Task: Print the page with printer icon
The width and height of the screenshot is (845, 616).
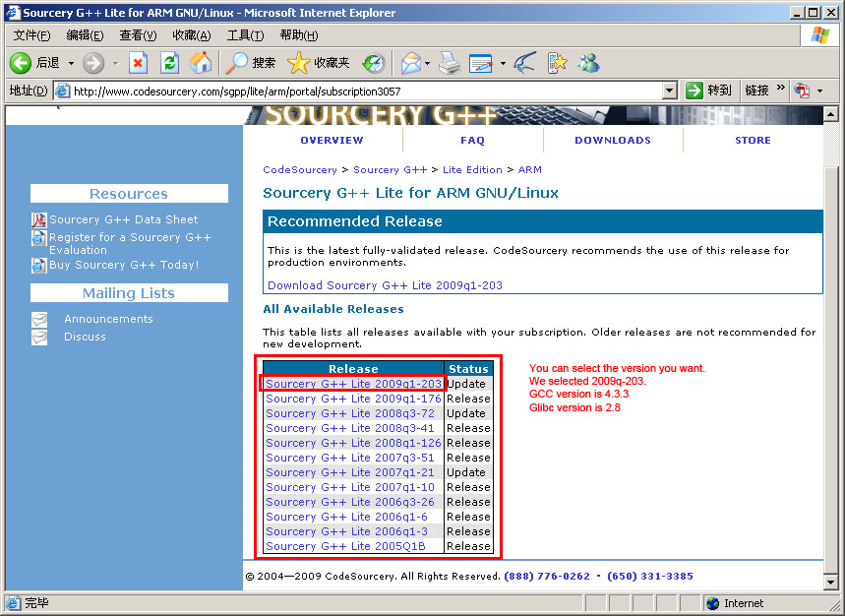Action: (x=449, y=63)
